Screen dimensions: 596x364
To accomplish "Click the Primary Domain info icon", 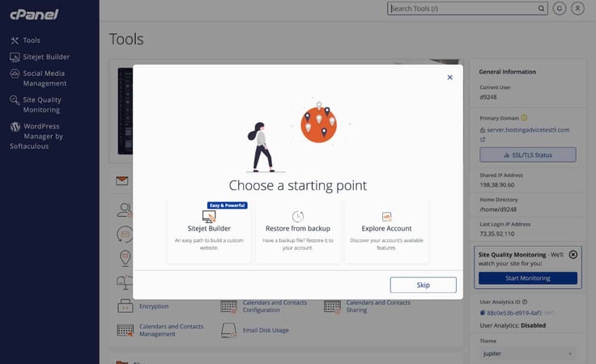I will [524, 117].
